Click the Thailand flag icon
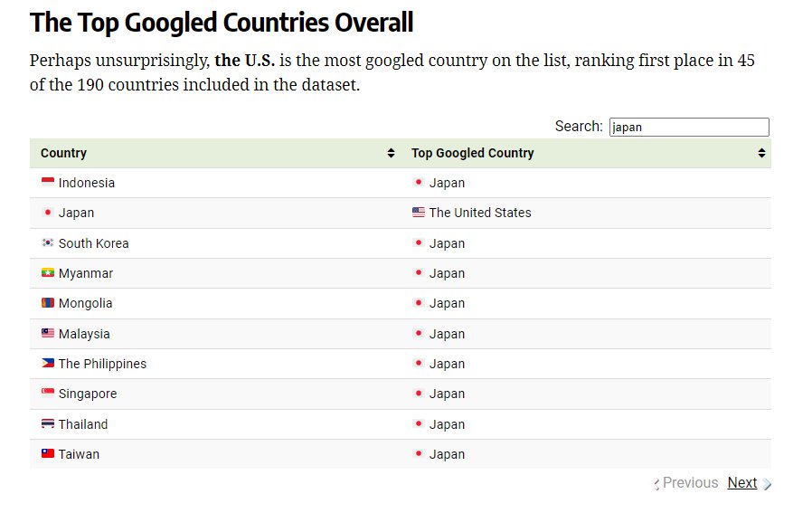The width and height of the screenshot is (812, 513). [x=48, y=423]
